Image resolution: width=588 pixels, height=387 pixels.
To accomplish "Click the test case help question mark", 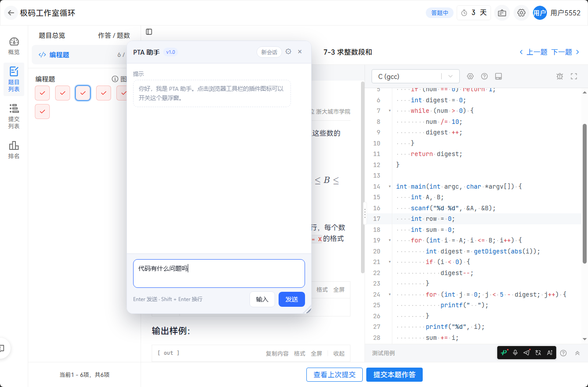I will click(x=563, y=353).
